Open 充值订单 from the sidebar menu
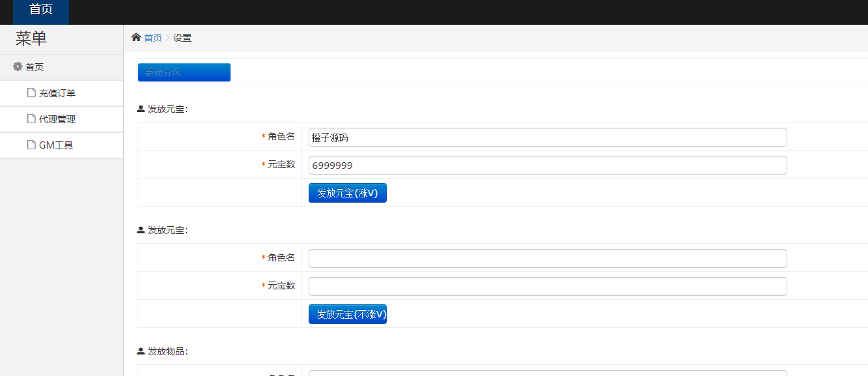The width and height of the screenshot is (868, 376). coord(57,93)
